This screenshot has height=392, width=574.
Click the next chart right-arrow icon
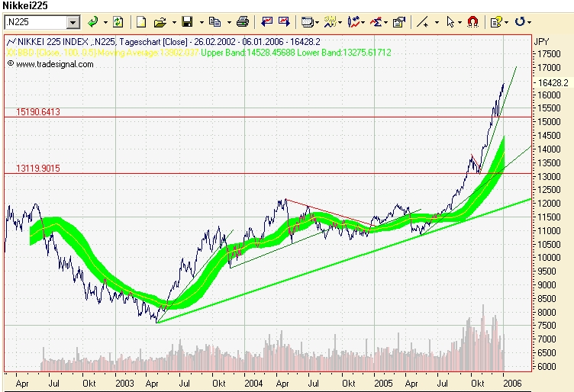tap(284, 22)
